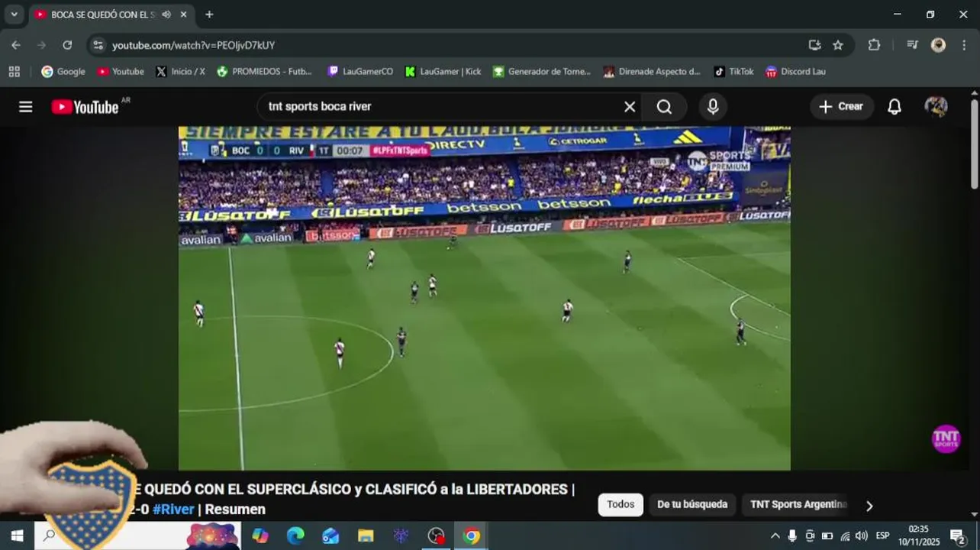Start voice search with the microphone

tap(713, 107)
